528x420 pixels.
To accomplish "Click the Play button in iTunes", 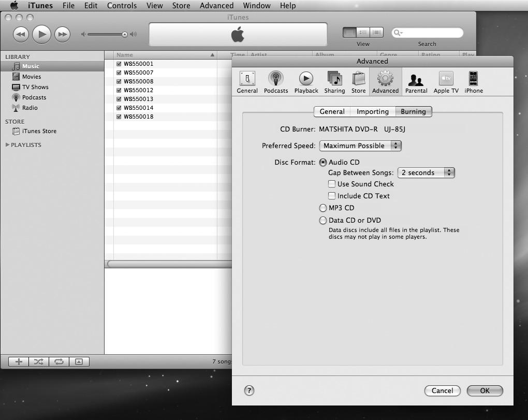I will coord(42,34).
